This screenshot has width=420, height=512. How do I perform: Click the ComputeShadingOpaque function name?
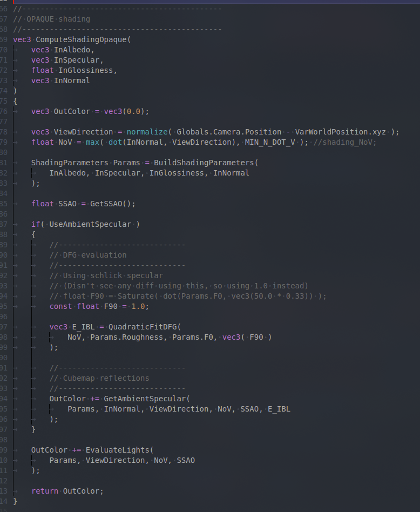point(83,39)
